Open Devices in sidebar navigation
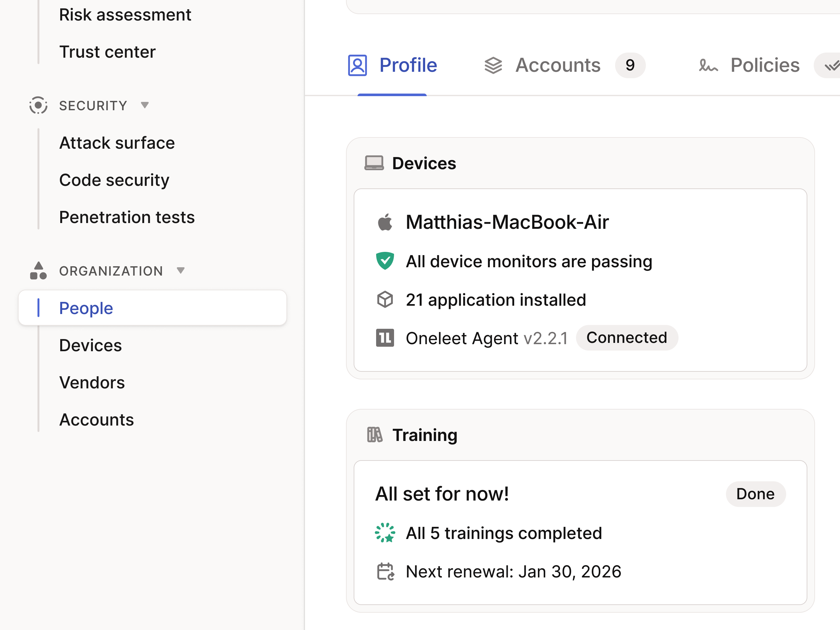The image size is (840, 630). (90, 345)
